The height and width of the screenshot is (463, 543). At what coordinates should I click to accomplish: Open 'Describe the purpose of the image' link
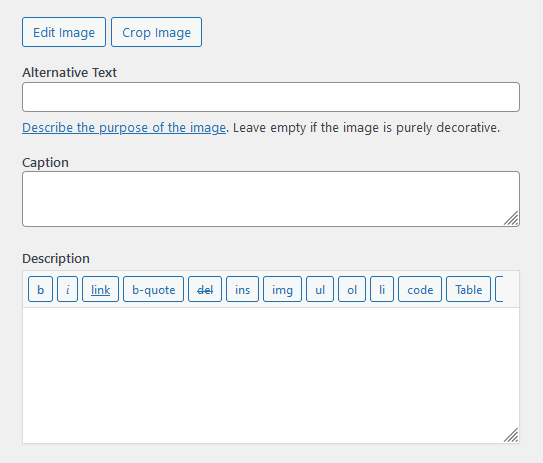click(x=124, y=128)
